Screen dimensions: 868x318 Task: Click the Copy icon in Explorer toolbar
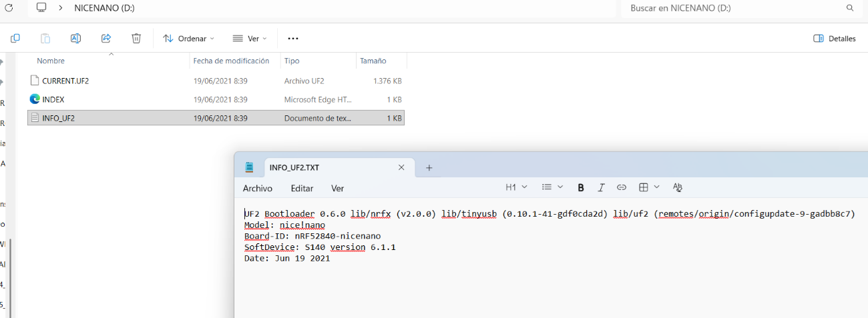click(15, 38)
